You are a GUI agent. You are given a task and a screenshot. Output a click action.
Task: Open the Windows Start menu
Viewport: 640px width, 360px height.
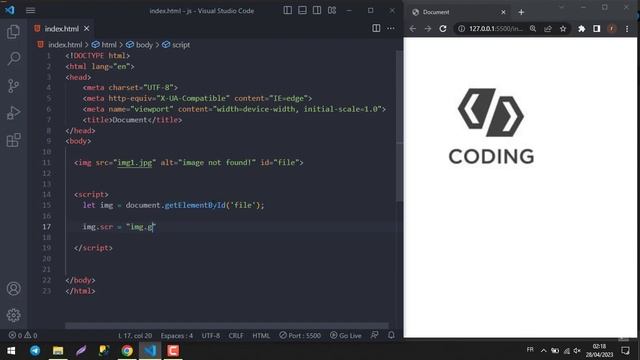point(11,351)
